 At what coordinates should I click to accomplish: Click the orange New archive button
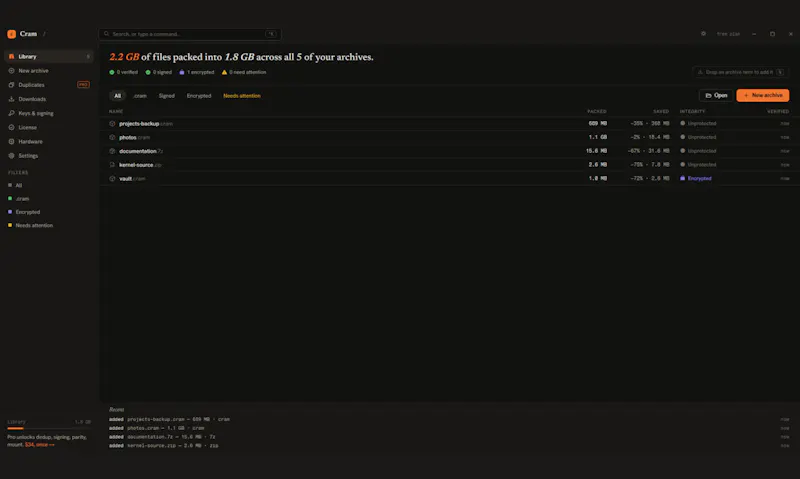(763, 95)
